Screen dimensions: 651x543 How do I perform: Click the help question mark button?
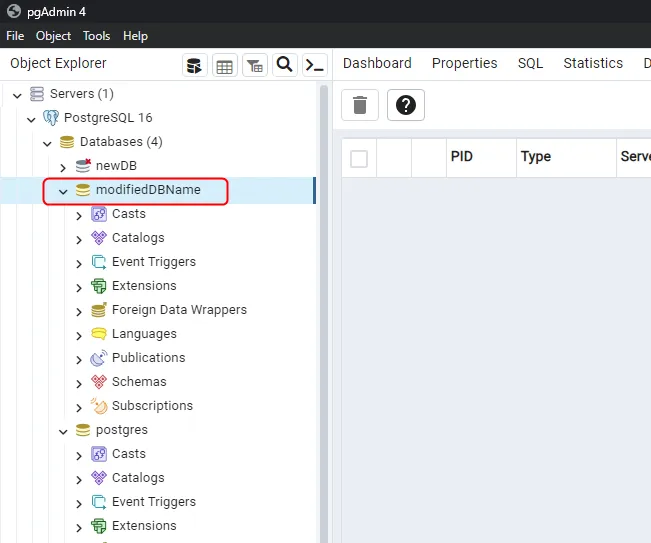point(406,105)
